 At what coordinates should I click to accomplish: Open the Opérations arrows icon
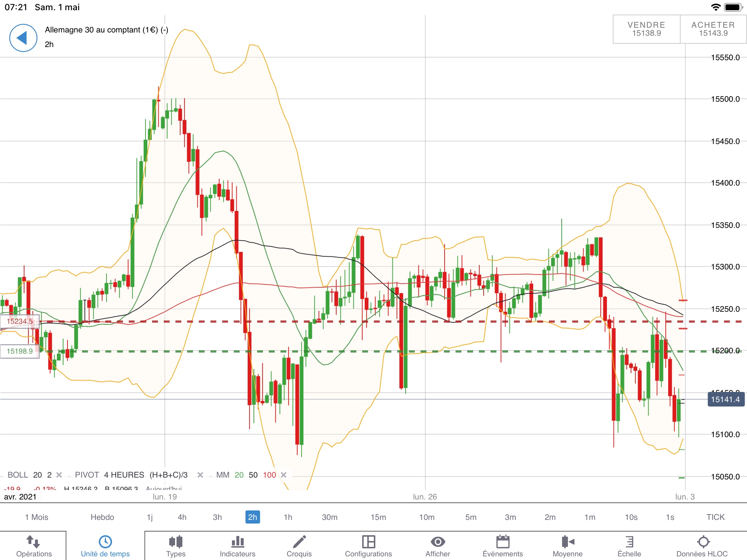[x=34, y=542]
